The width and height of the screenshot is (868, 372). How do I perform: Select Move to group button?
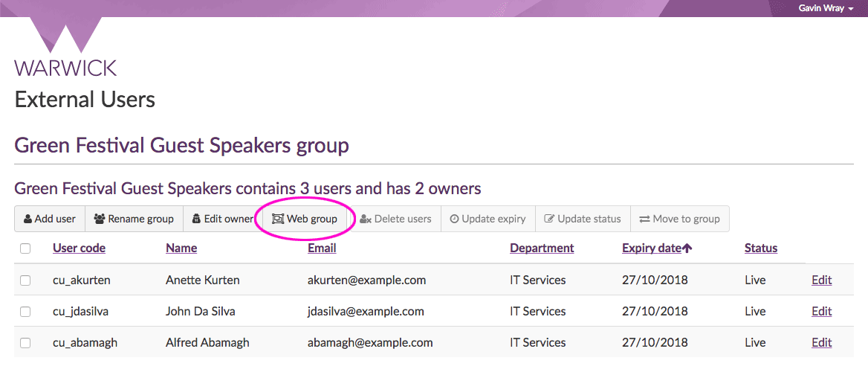680,219
